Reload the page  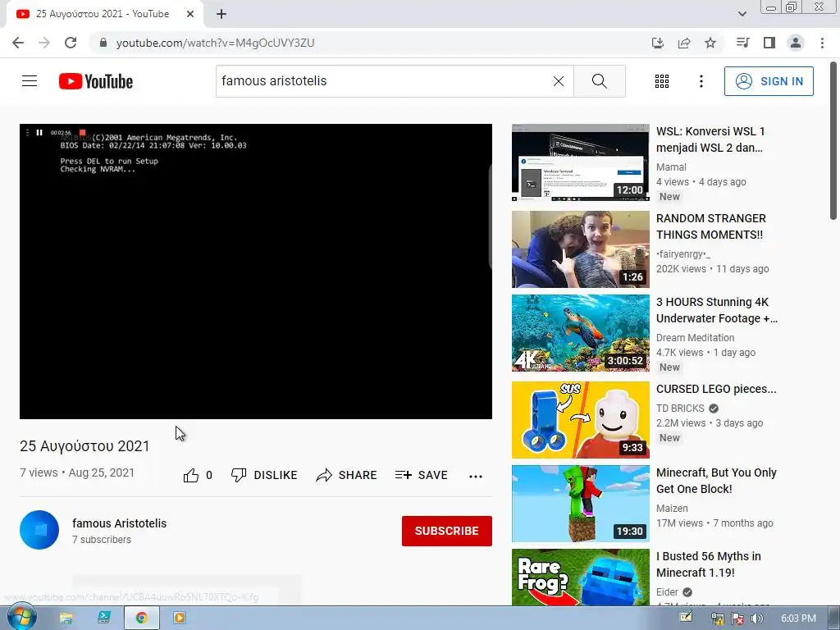[x=71, y=43]
